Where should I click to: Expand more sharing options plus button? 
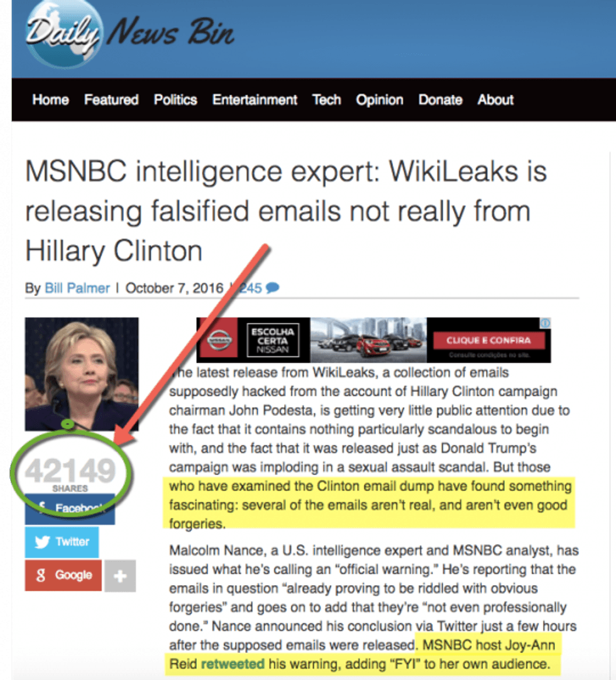[x=120, y=576]
